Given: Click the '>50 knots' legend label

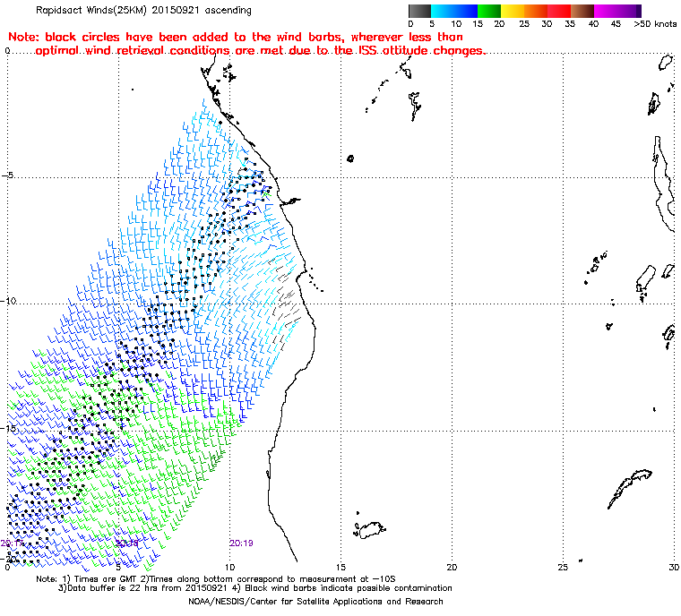Looking at the screenshot, I should coord(655,24).
